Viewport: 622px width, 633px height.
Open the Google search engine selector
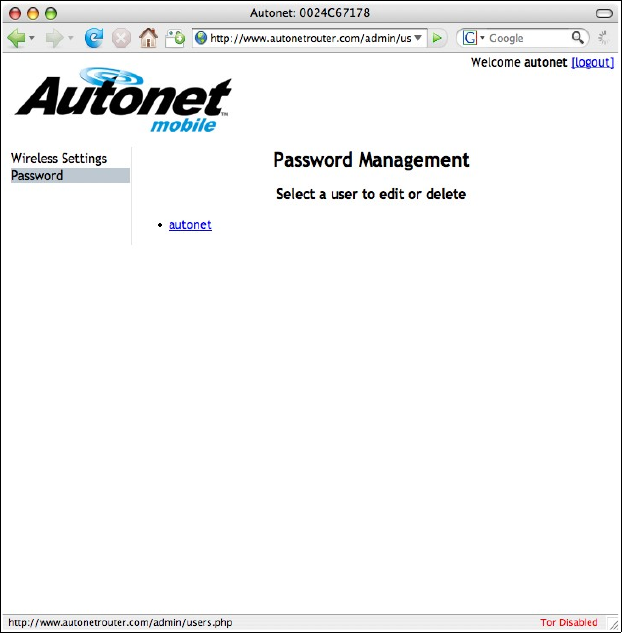coord(473,38)
